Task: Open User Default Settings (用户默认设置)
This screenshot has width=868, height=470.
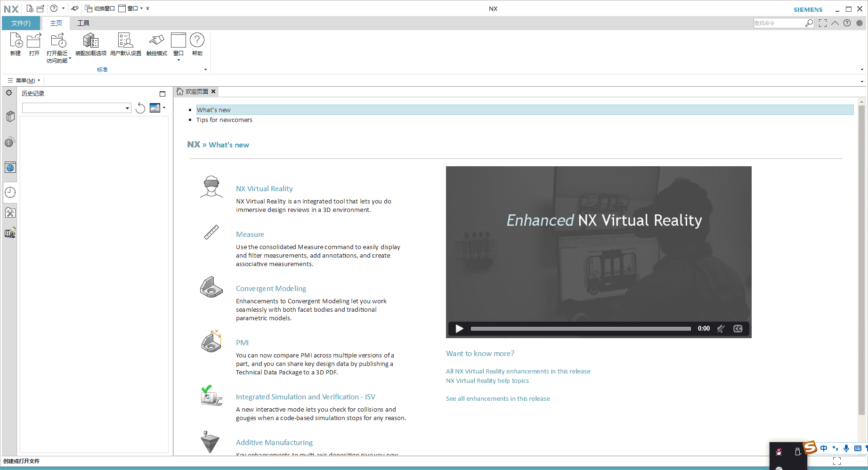Action: (125, 41)
